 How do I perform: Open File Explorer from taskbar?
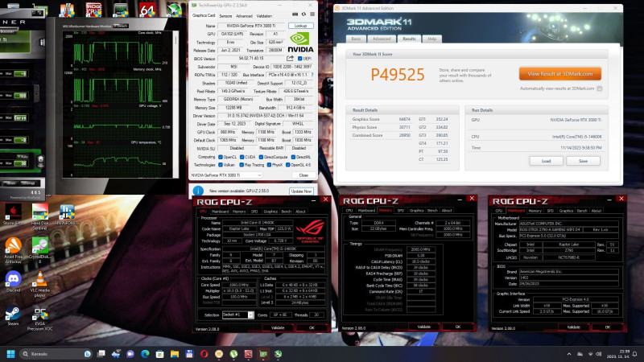tap(175, 354)
